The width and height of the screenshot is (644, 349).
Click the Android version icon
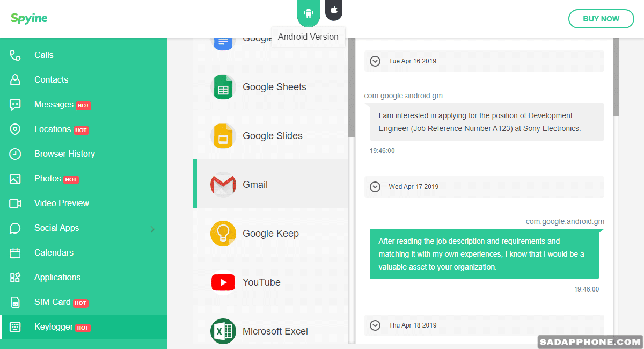pyautogui.click(x=308, y=12)
